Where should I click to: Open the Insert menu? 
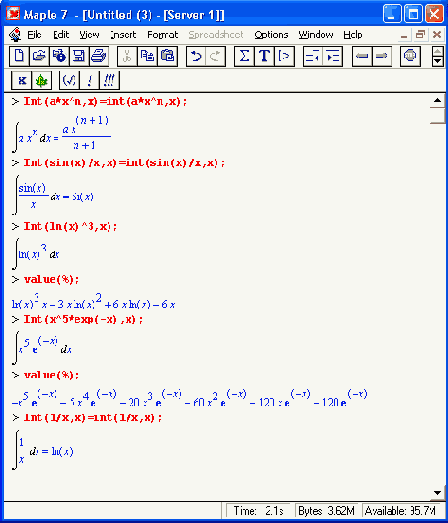click(x=123, y=35)
